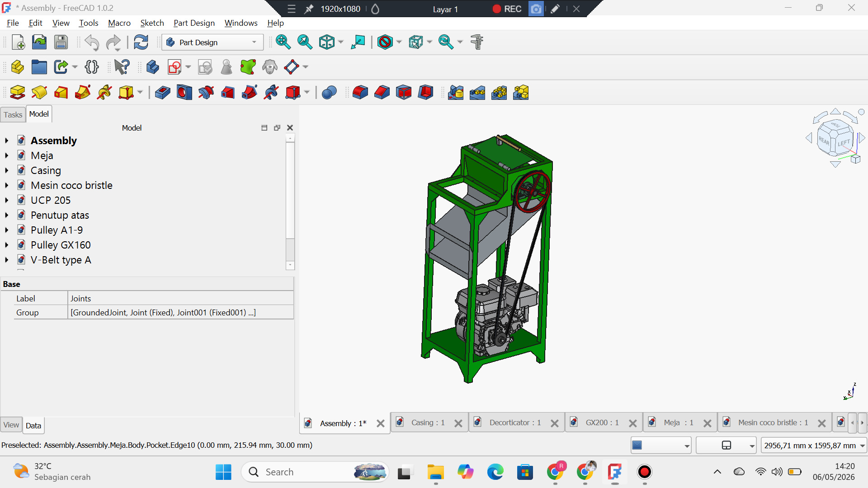Click the Chamfer tool icon
Image resolution: width=868 pixels, height=488 pixels.
382,93
